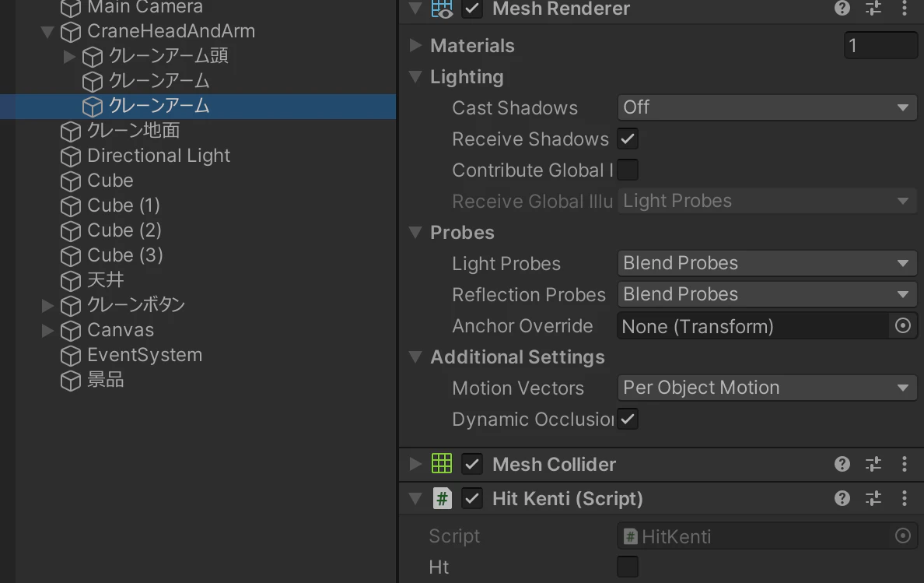Collapse the Additional Settings section
Viewport: 924px width, 583px height.
point(415,356)
